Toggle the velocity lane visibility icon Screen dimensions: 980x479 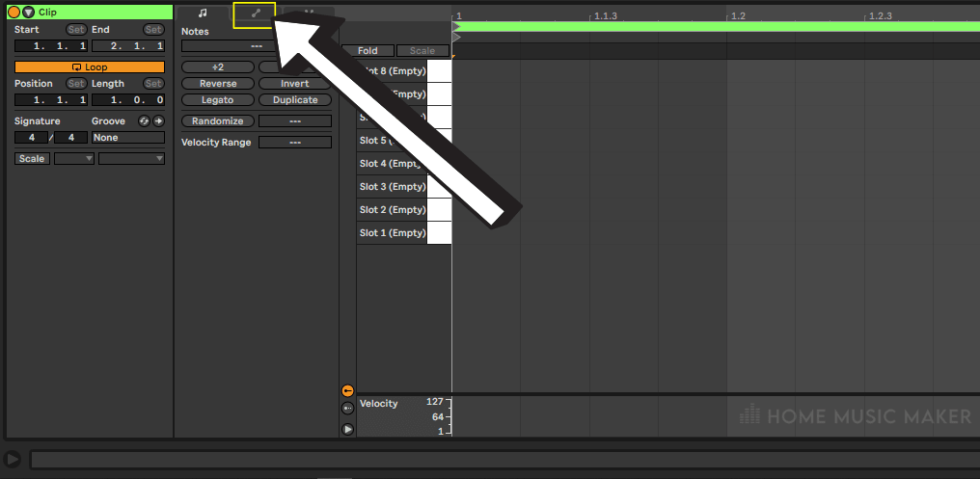click(x=348, y=391)
